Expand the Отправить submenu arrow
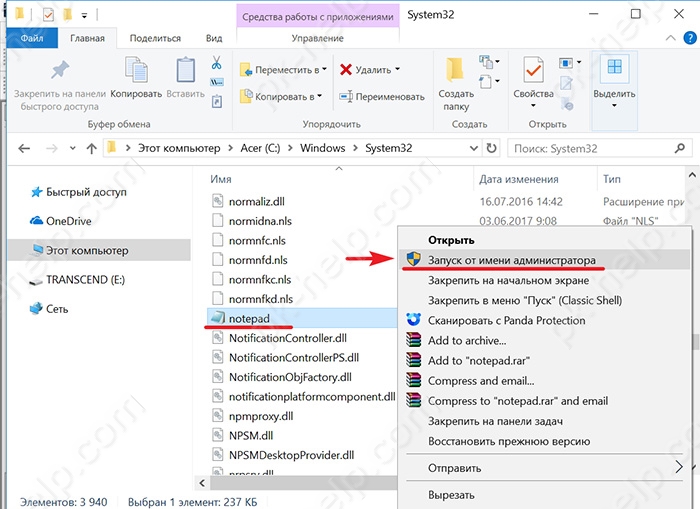 pyautogui.click(x=679, y=467)
